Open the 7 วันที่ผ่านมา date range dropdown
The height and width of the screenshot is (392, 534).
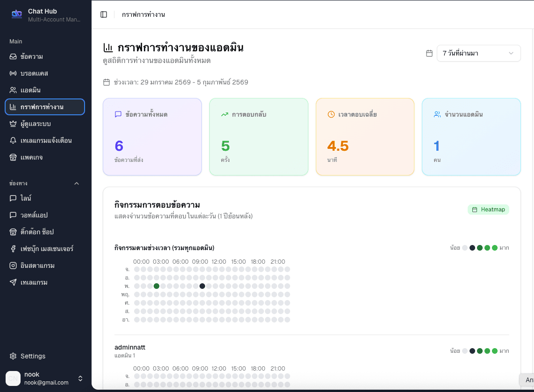pos(478,53)
